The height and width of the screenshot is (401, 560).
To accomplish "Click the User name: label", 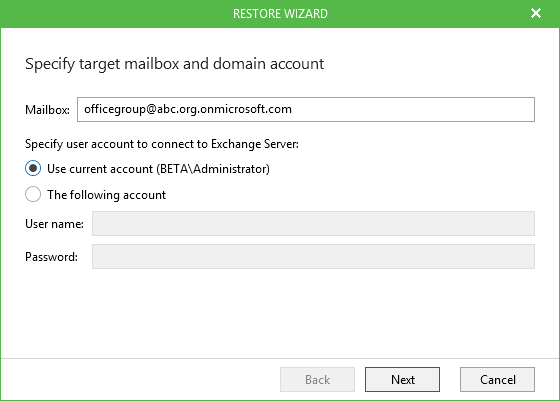I will pos(54,224).
